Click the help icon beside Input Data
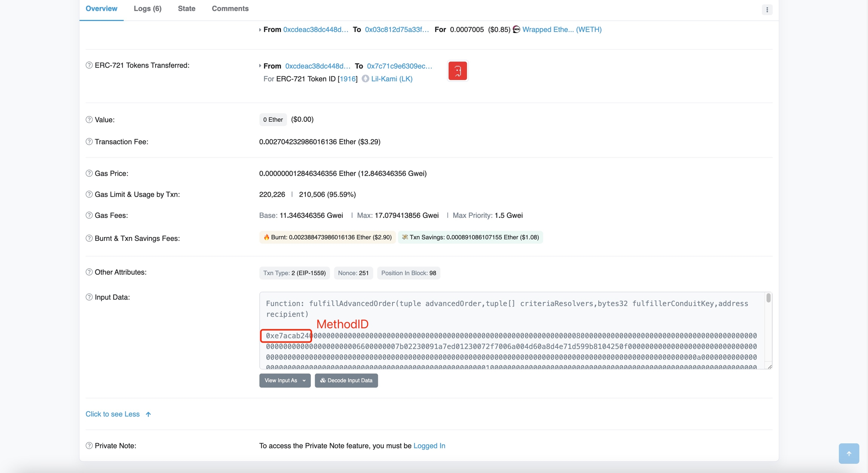Screen dimensions: 868x473 pyautogui.click(x=89, y=297)
